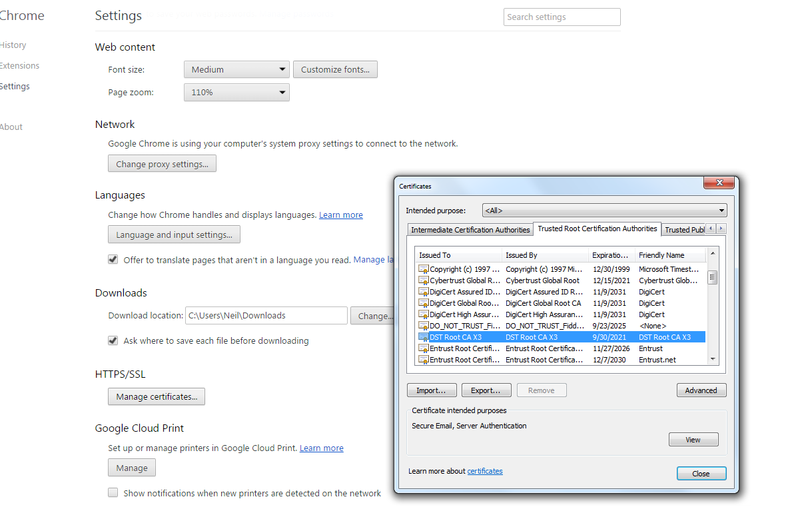The width and height of the screenshot is (812, 519).
Task: Click Import button in Certificates dialog
Action: [x=432, y=390]
